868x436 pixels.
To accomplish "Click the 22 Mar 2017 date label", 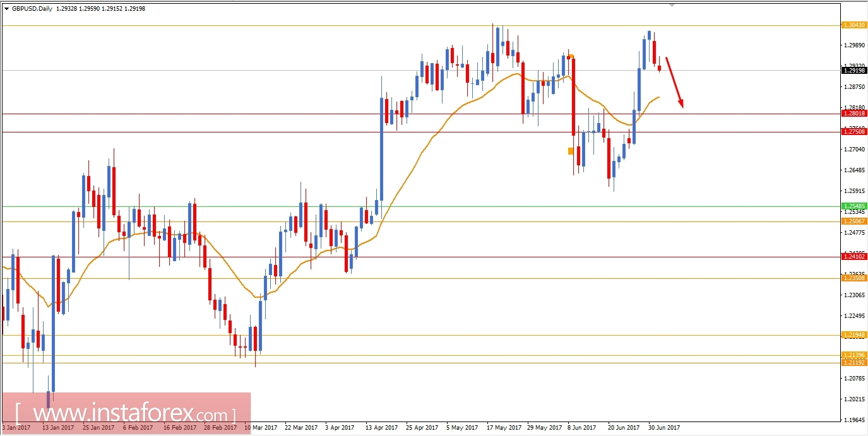I will click(x=301, y=428).
